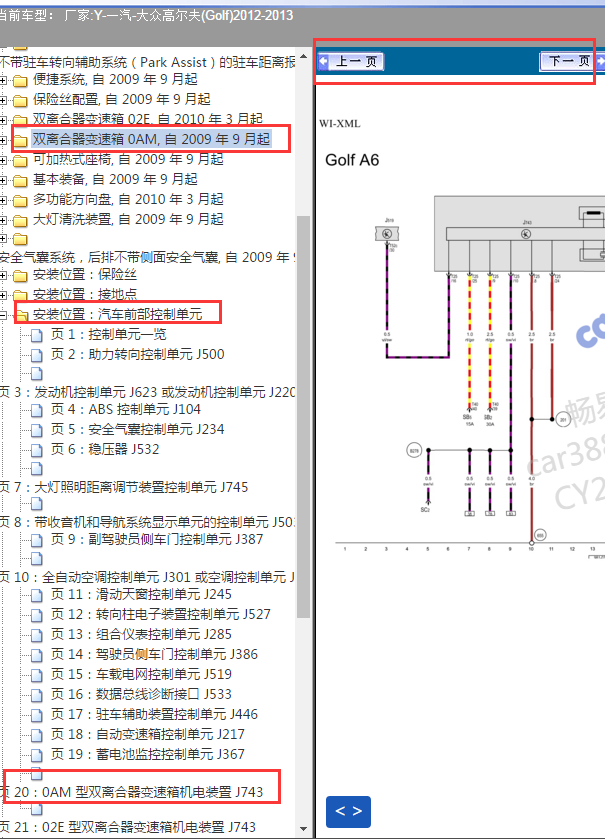Expand the 可加热式座椅 folder node
Viewport: 605px width, 839px height.
3,161
